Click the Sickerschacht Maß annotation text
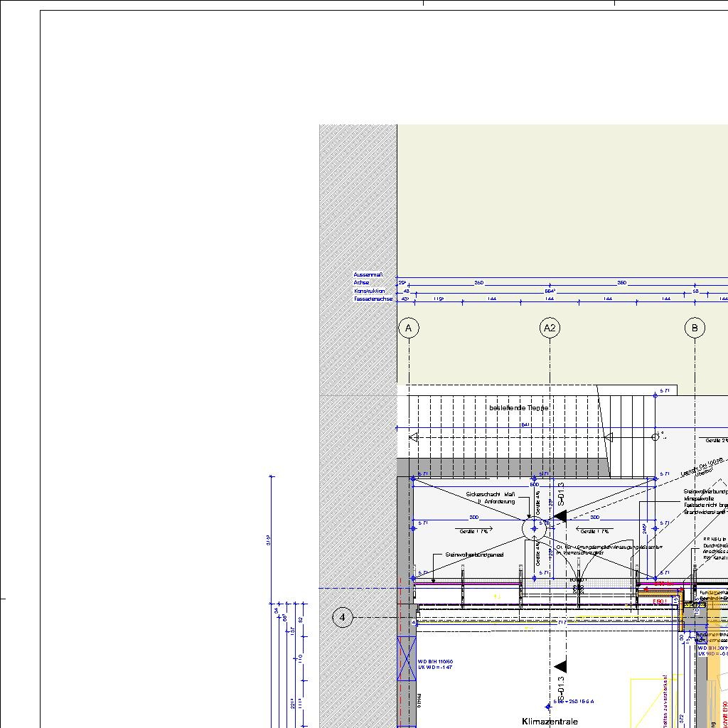 coord(491,494)
